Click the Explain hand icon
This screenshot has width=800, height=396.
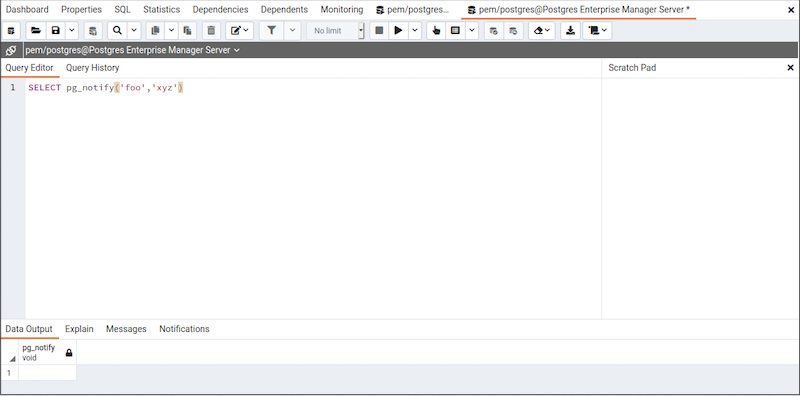[436, 31]
